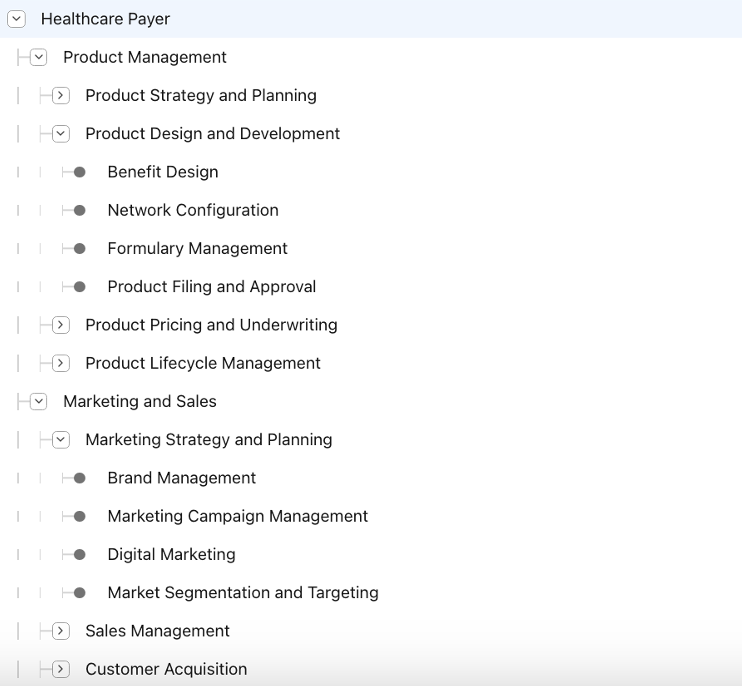Collapse the Healthcare Payer root node
The image size is (742, 686).
[x=17, y=19]
